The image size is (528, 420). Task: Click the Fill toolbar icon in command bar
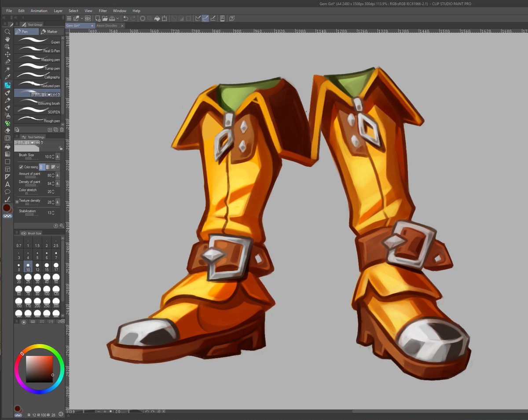coord(157,18)
